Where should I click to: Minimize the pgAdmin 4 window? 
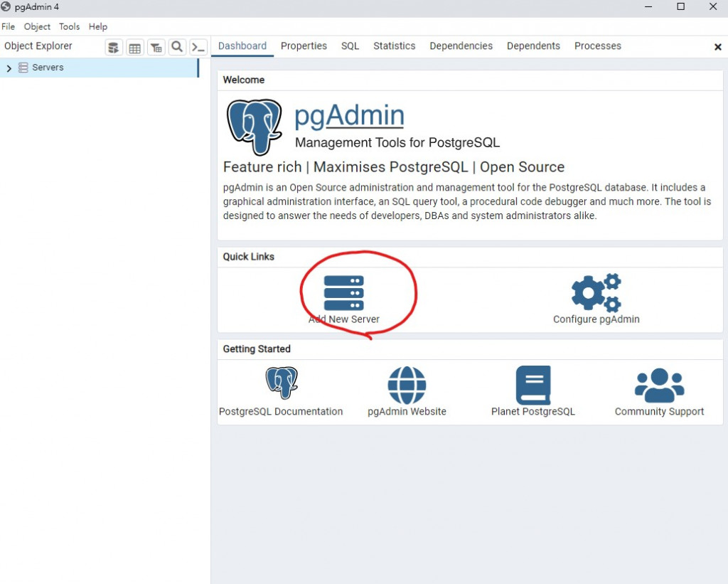coord(648,6)
